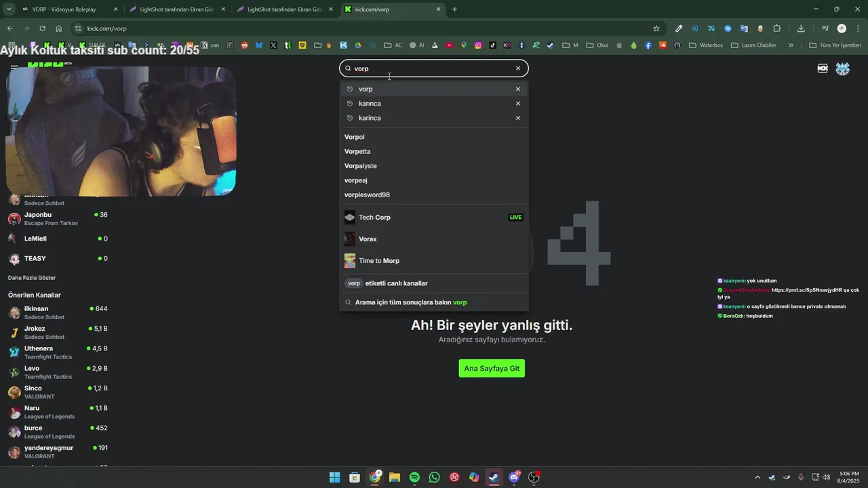The image size is (868, 488).
Task: Choose the 'Vorpalyste' suggestion
Action: point(434,166)
